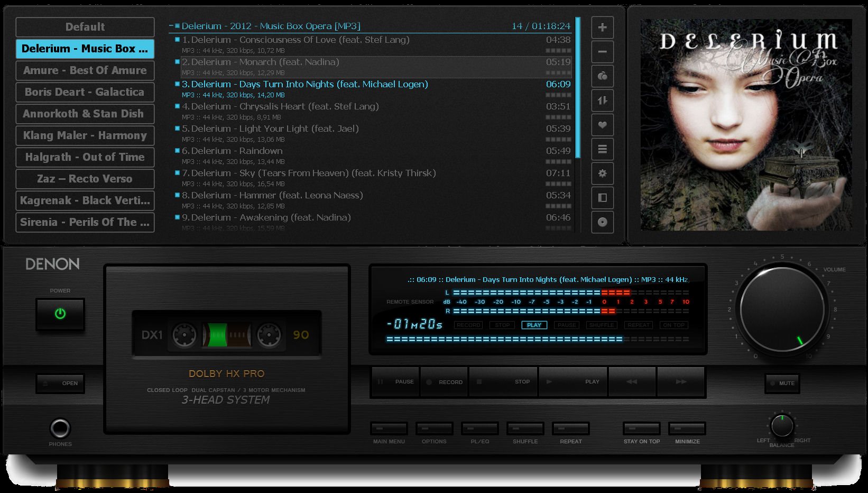Switch to the Zaz – Recto Verso tab
The width and height of the screenshot is (868, 493).
[85, 179]
